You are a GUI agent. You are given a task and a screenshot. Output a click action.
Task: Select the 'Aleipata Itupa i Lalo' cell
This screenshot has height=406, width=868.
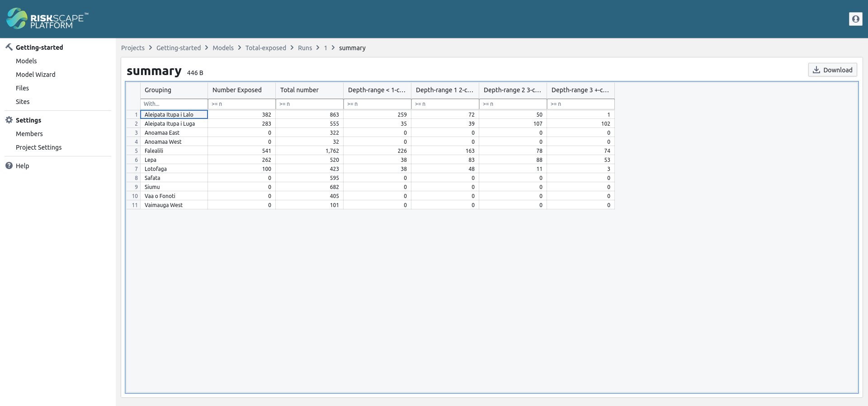pos(174,115)
